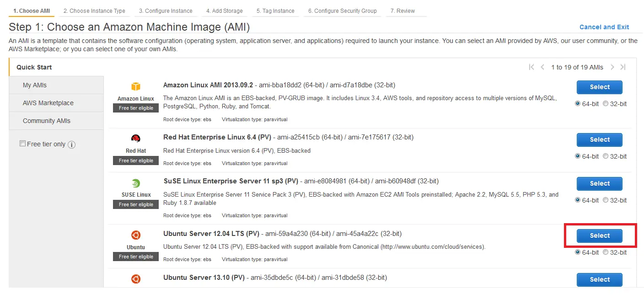Click the Ubuntu Server 13.10 title
This screenshot has width=644, height=305.
[204, 278]
